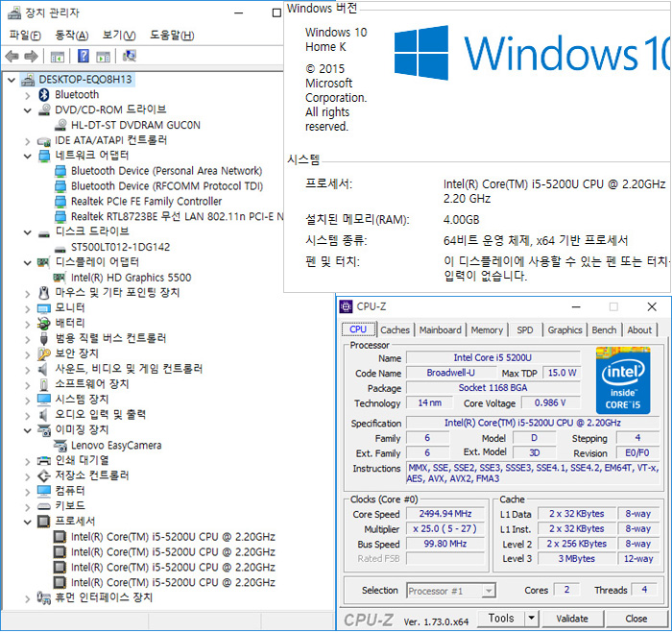Switch to the Mainboard tab in CPU-Z

tap(440, 329)
